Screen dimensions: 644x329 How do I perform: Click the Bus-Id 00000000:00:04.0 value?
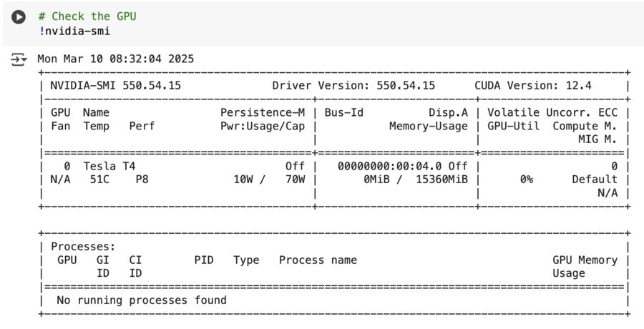[392, 166]
